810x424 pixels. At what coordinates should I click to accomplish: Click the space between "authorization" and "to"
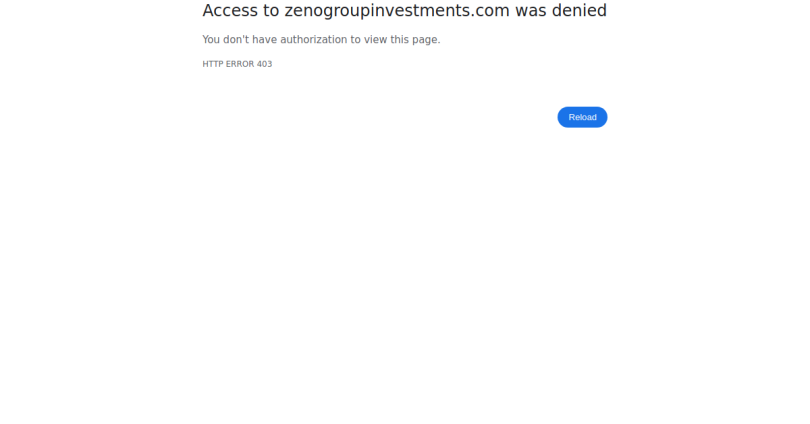[x=348, y=40]
